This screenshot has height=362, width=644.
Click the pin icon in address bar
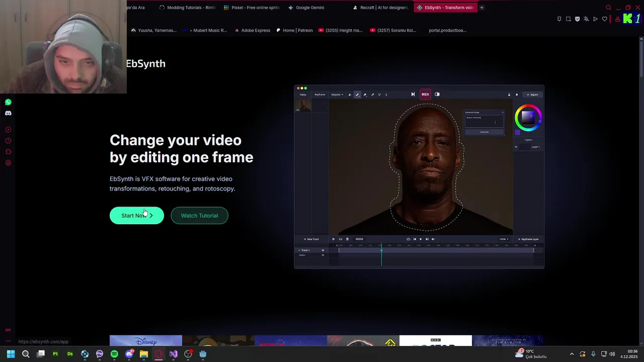[559, 19]
